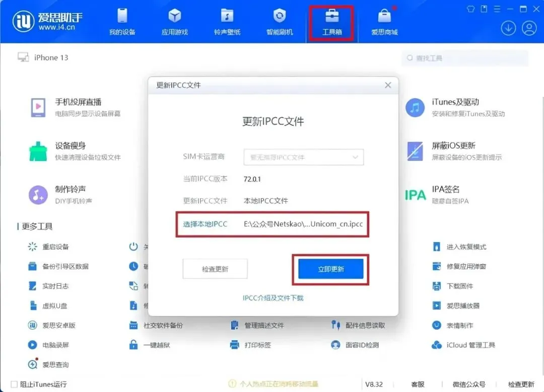Open 下载固件 tool

click(x=453, y=286)
